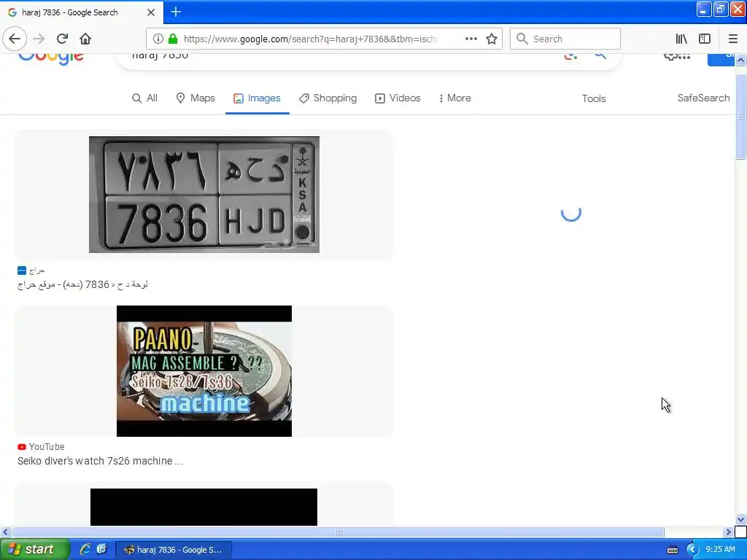Click the keyboard icon in system tray
The image size is (747, 560).
tap(672, 550)
